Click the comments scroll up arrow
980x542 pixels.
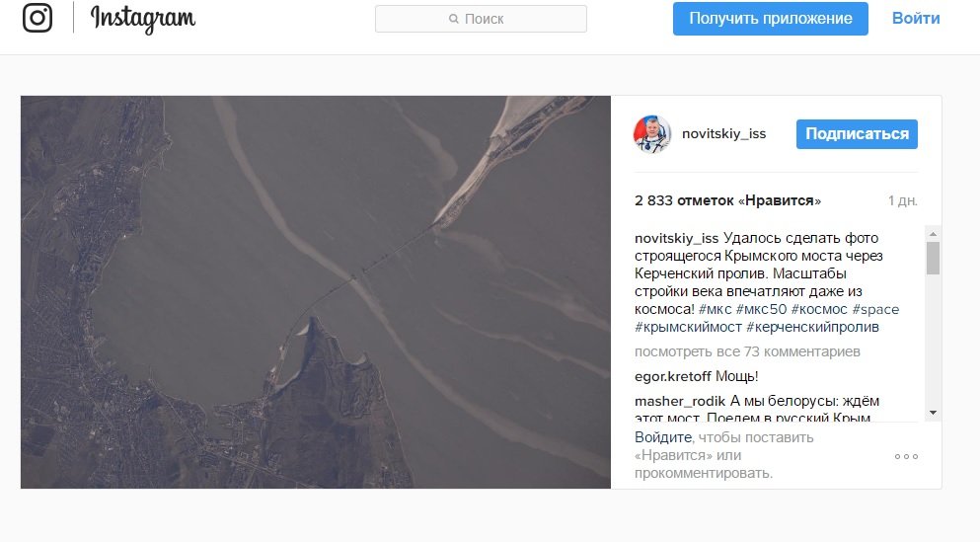pos(933,233)
